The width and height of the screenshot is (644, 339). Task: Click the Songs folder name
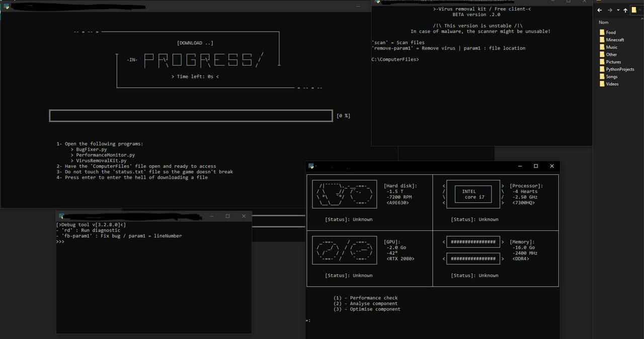point(611,77)
